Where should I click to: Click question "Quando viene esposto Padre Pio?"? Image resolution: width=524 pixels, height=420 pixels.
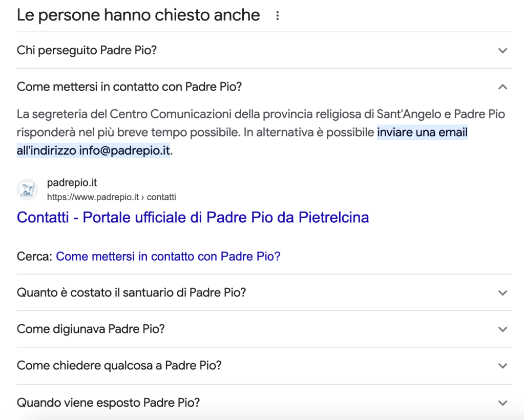click(108, 403)
